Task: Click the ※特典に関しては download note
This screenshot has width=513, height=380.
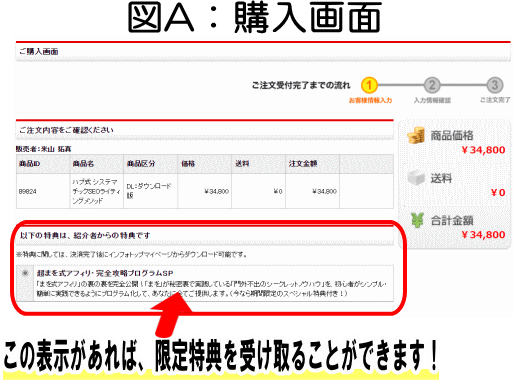Action: pyautogui.click(x=132, y=254)
